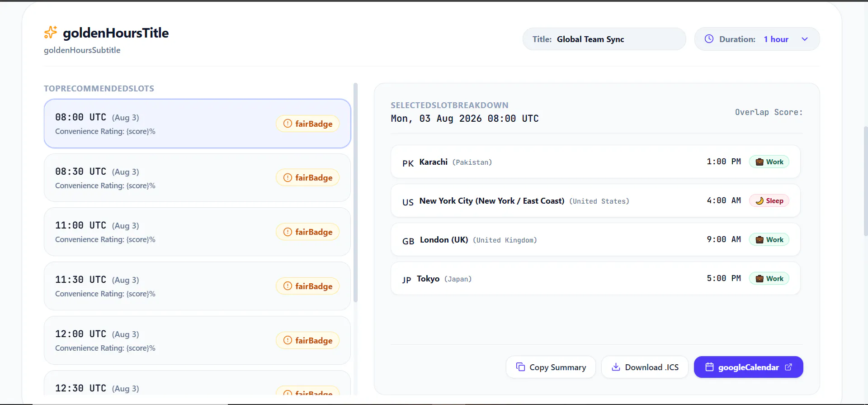This screenshot has height=405, width=868.
Task: Select the 12:30 UTC slot card
Action: tap(197, 383)
